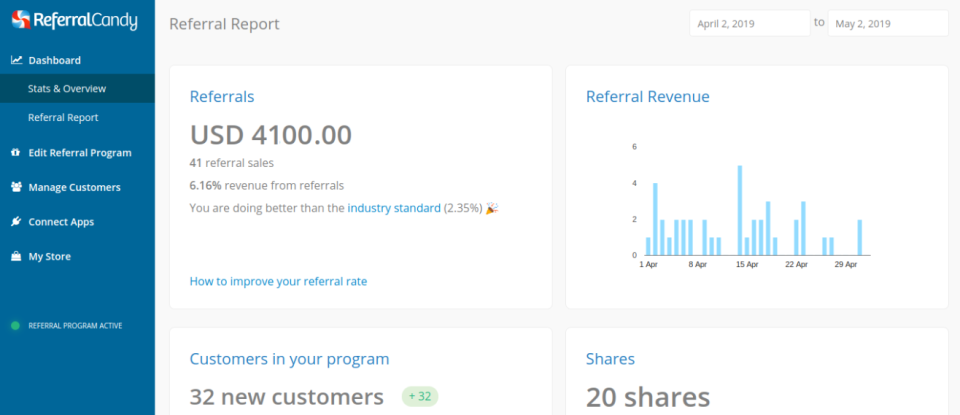Click the party popper emoji icon
This screenshot has width=960, height=415.
(491, 208)
